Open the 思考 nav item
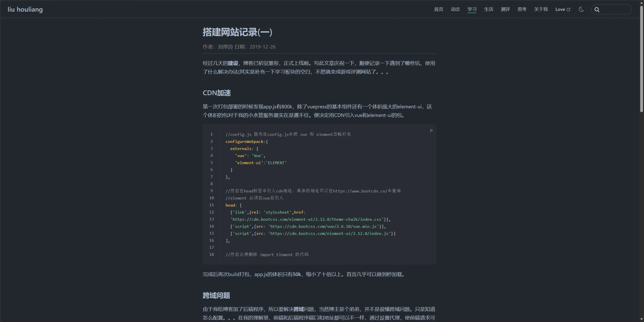644x322 pixels. point(522,9)
